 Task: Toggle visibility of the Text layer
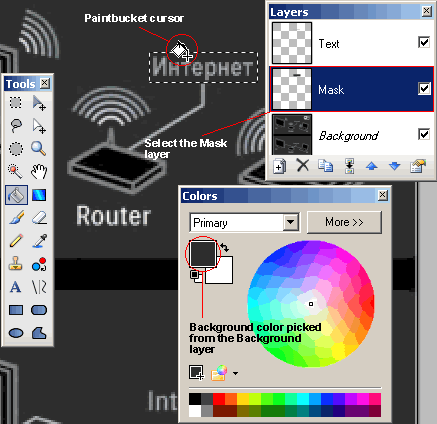point(424,42)
